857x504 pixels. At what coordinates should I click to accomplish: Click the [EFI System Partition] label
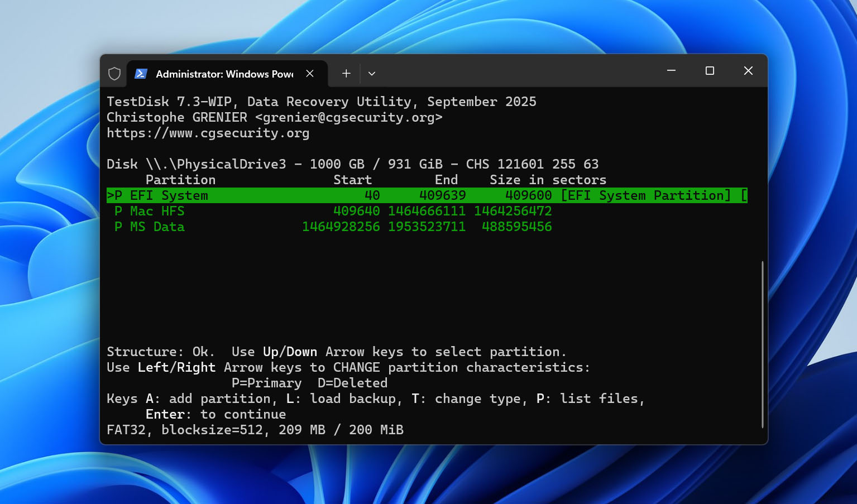click(646, 195)
